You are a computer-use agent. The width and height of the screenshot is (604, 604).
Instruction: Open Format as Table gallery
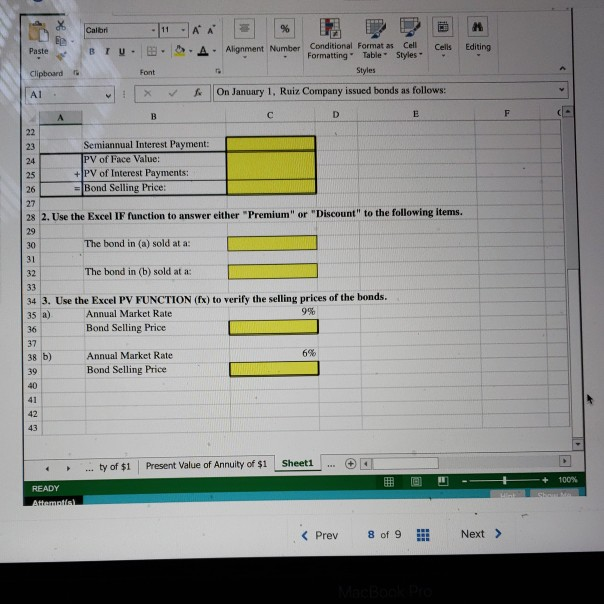point(375,39)
